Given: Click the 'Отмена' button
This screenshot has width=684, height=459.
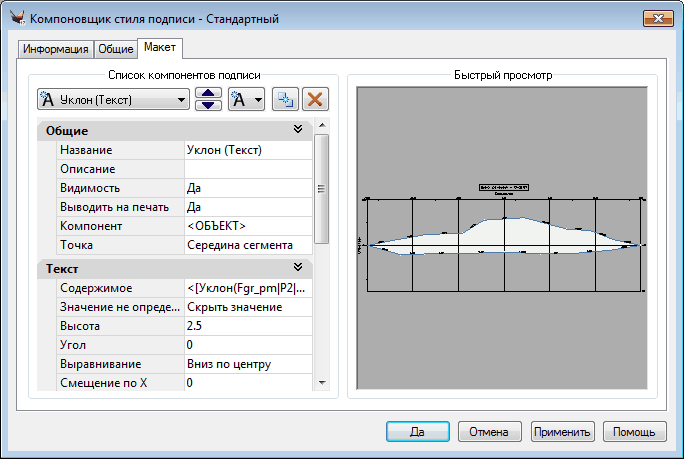Looking at the screenshot, I should (490, 432).
